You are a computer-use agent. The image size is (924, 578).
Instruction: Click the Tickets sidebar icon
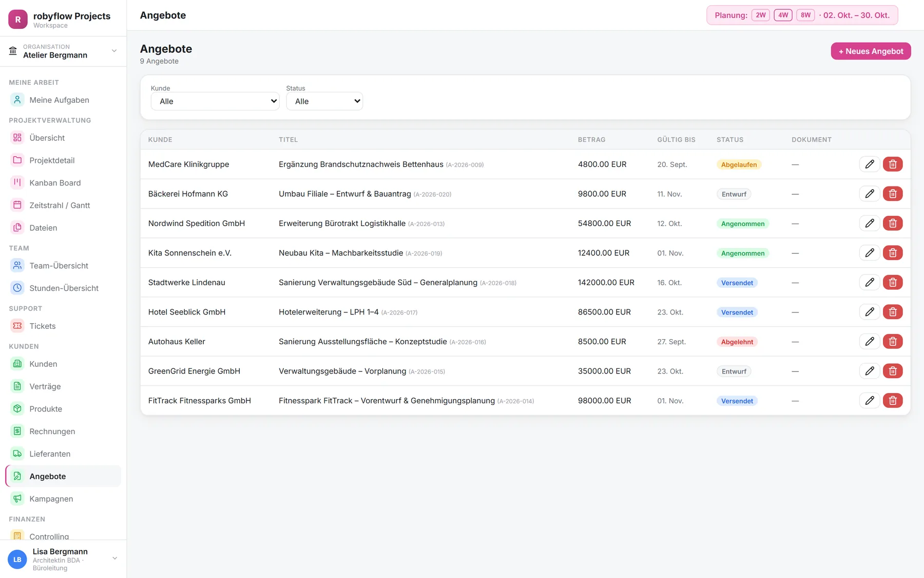pyautogui.click(x=17, y=326)
